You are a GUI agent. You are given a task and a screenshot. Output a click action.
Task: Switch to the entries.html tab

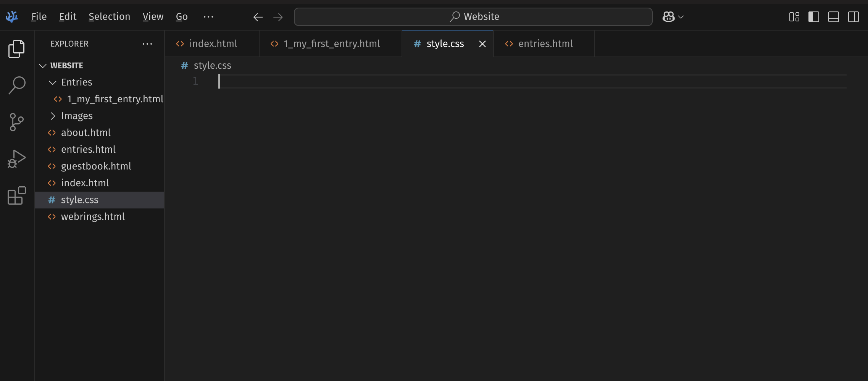pyautogui.click(x=545, y=44)
